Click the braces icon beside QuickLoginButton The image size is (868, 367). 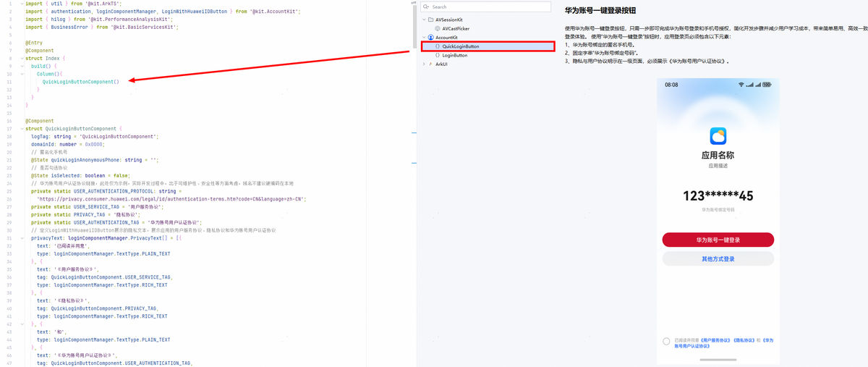pyautogui.click(x=438, y=46)
